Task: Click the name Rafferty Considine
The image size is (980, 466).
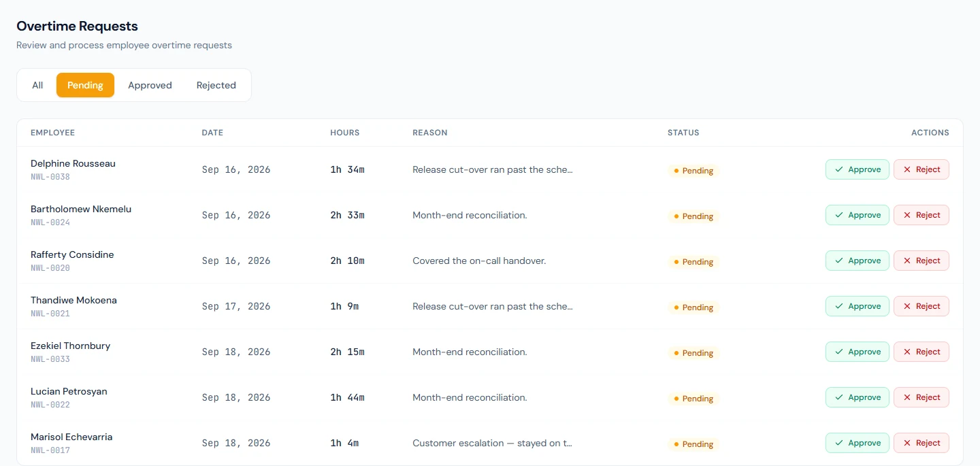Action: [72, 254]
